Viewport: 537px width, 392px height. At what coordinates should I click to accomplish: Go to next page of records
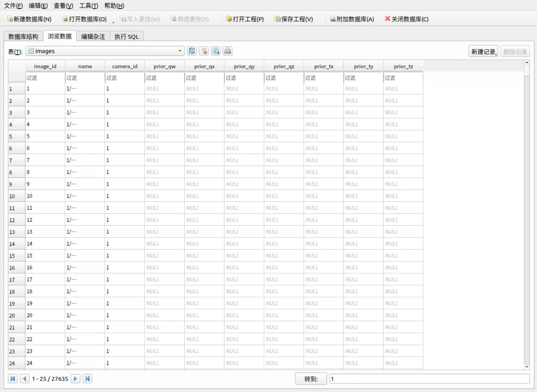[x=75, y=379]
